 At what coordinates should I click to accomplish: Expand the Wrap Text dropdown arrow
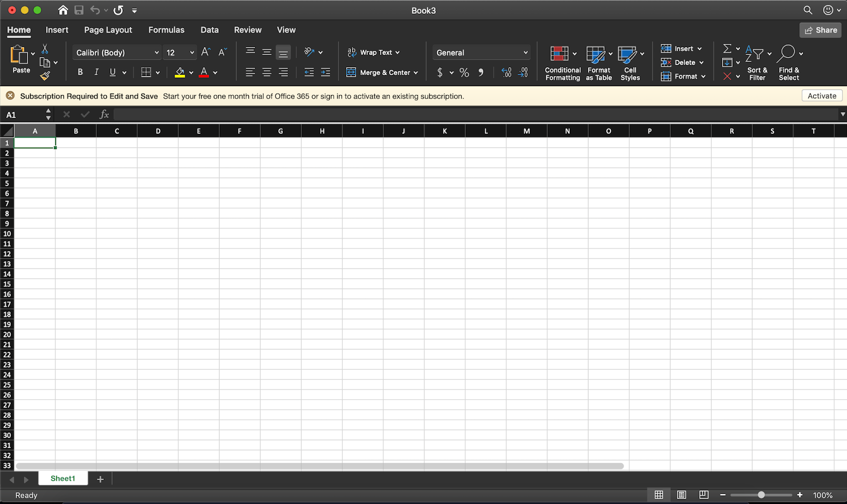point(398,52)
